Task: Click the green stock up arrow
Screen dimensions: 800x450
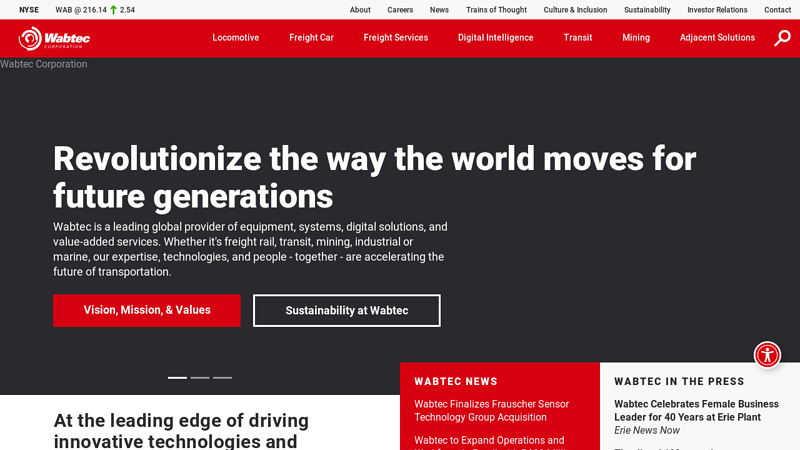Action: [x=113, y=10]
